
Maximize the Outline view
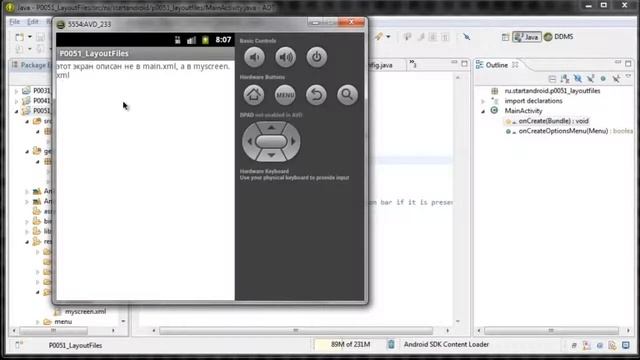click(x=628, y=63)
